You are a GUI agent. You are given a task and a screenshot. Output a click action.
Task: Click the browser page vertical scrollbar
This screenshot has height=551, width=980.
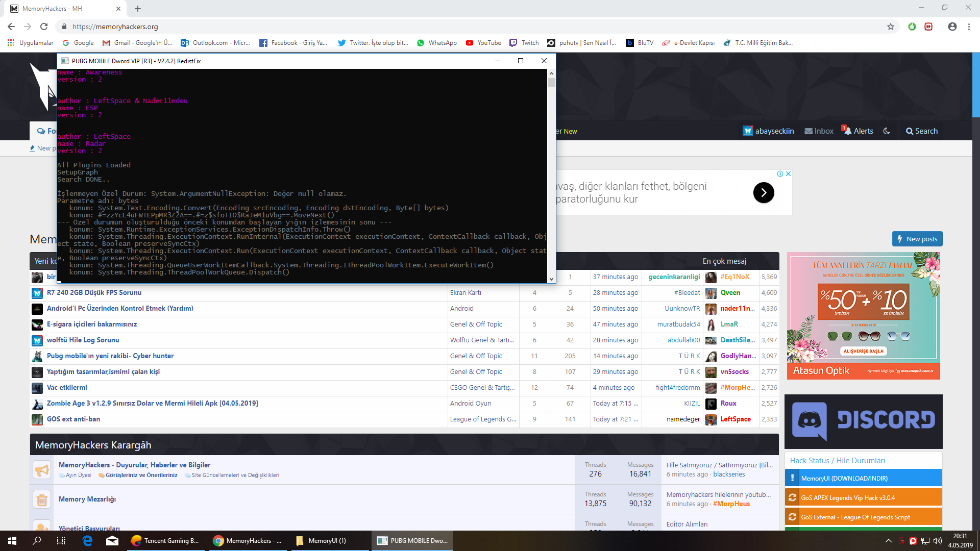click(x=976, y=84)
